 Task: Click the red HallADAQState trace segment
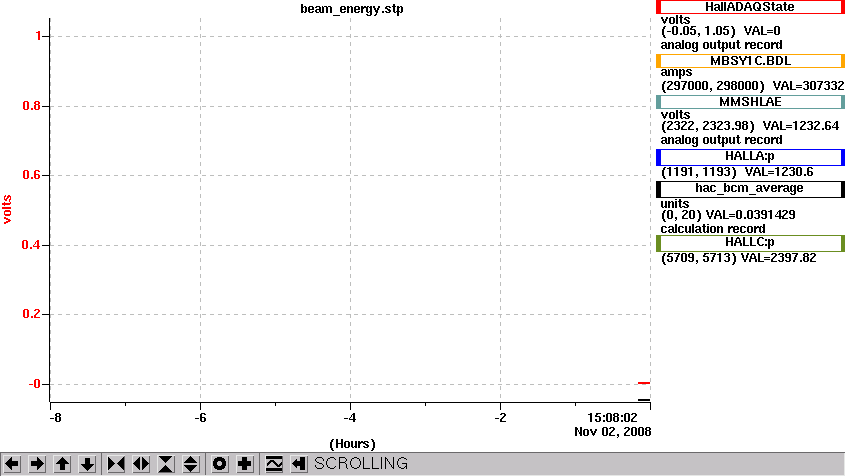(643, 383)
